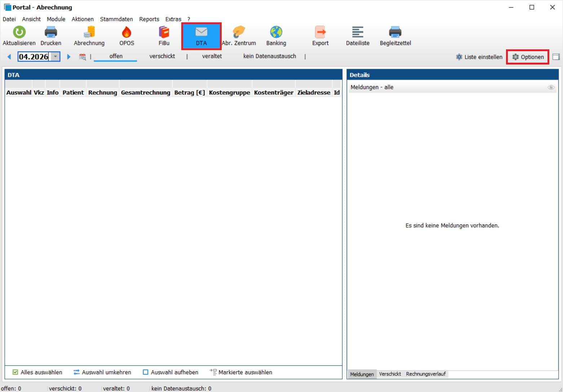Select the OPOS flame icon
The image size is (563, 392).
(127, 32)
